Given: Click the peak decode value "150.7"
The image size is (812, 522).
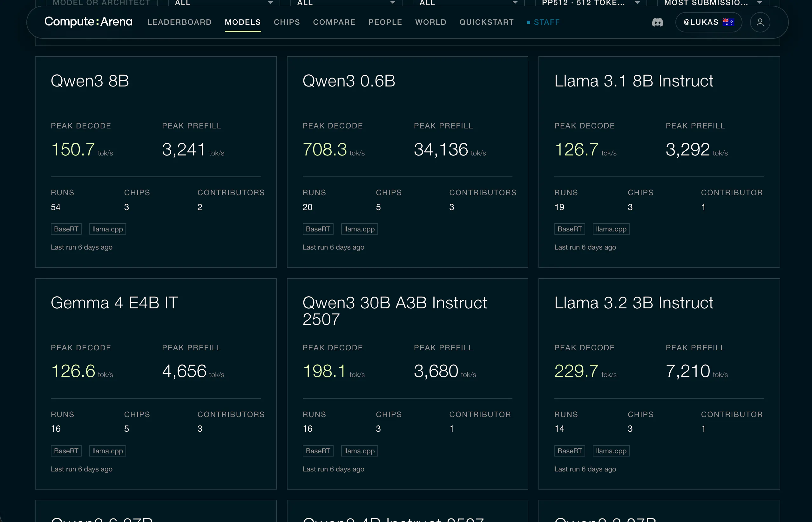Looking at the screenshot, I should click(73, 149).
